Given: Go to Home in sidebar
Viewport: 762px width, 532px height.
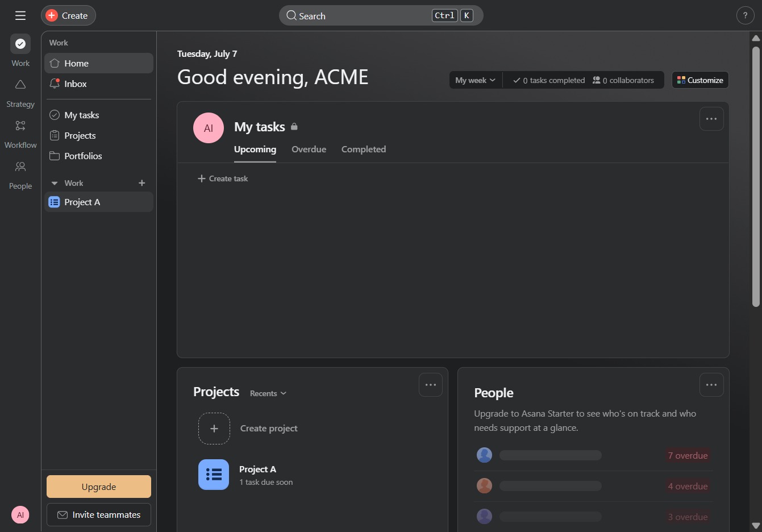Looking at the screenshot, I should click(99, 63).
